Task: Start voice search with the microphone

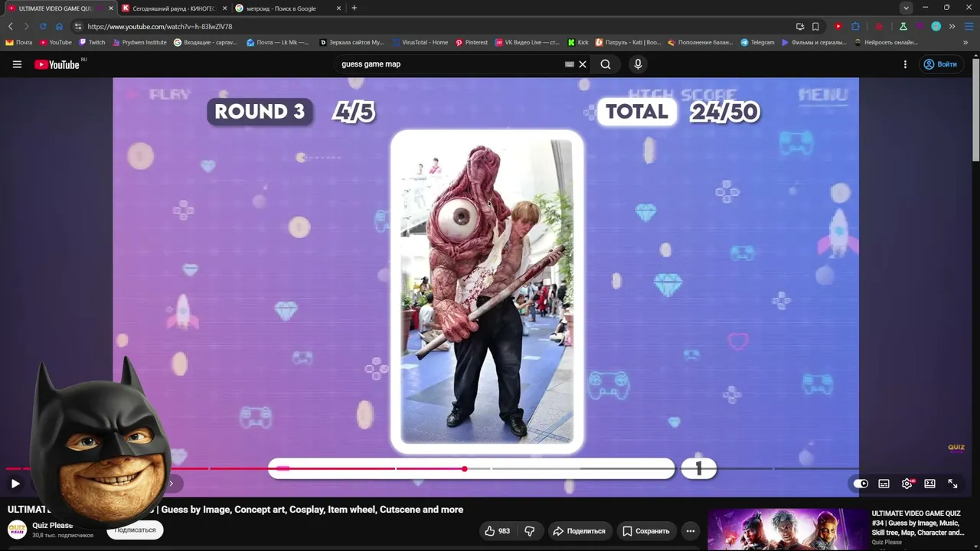Action: [x=638, y=64]
